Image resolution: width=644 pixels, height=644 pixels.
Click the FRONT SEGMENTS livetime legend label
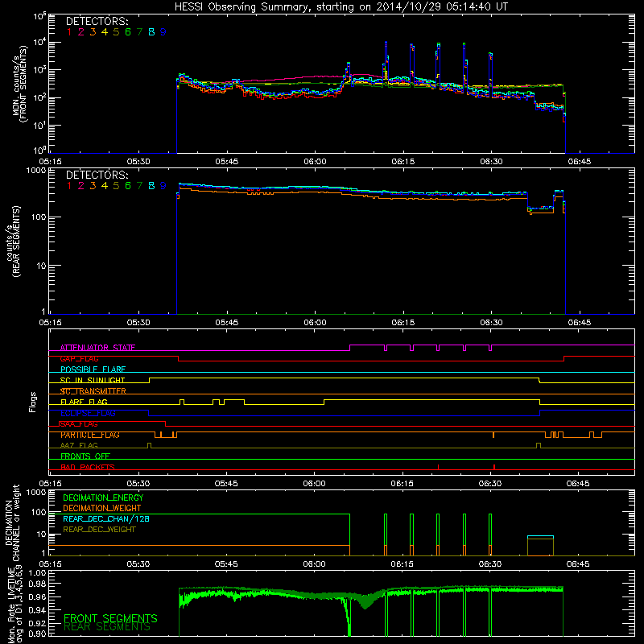tap(110, 618)
